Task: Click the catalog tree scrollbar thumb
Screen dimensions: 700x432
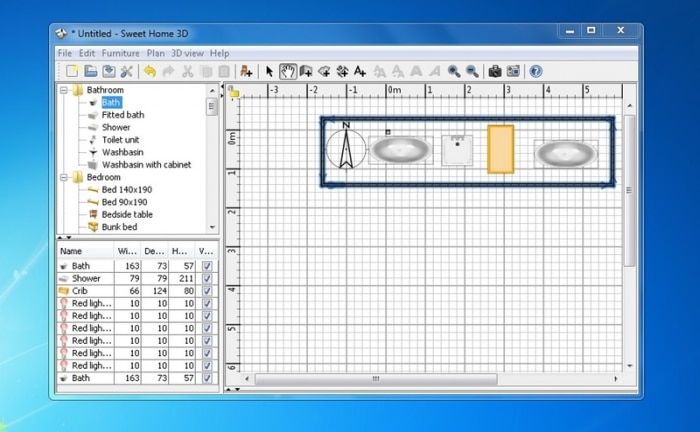Action: [x=212, y=107]
